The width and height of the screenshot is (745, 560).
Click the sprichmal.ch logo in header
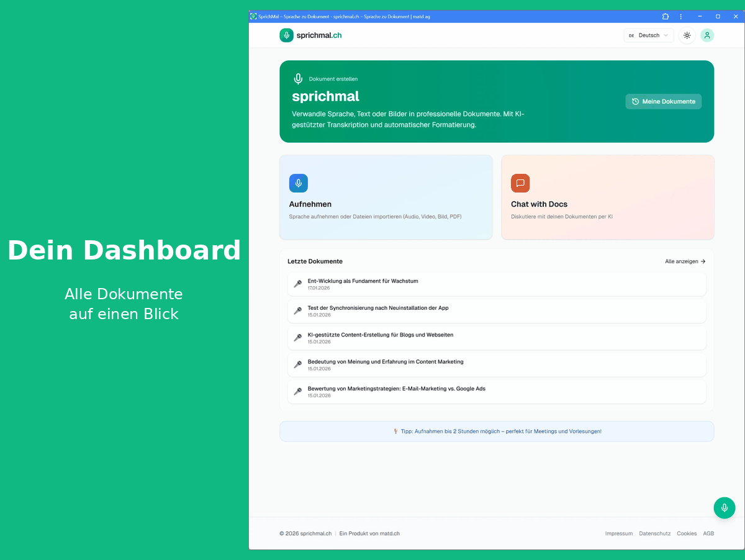310,35
